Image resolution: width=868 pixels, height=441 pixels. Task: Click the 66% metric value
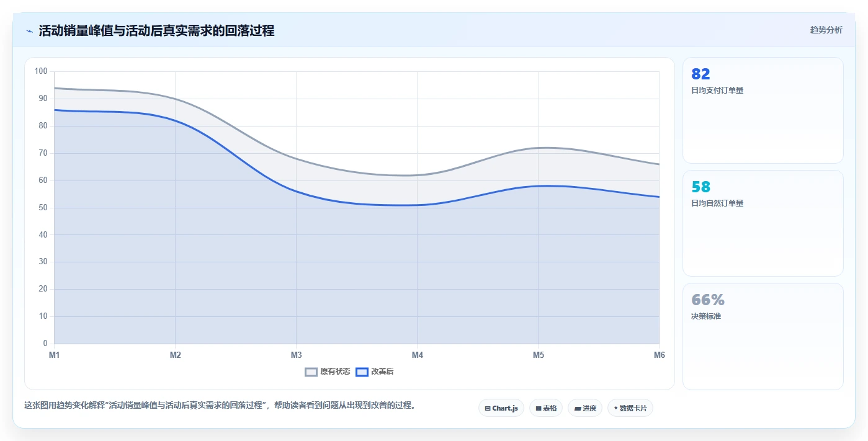pos(708,300)
